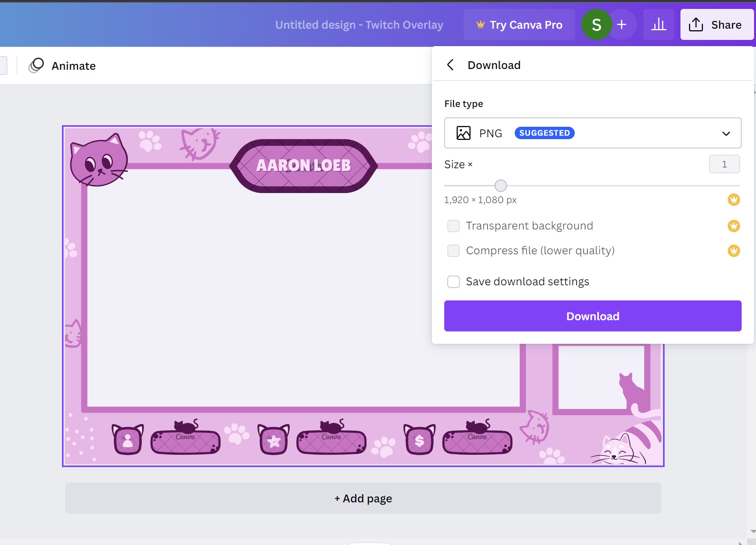Viewport: 756px width, 545px height.
Task: Check Save download settings
Action: (x=453, y=282)
